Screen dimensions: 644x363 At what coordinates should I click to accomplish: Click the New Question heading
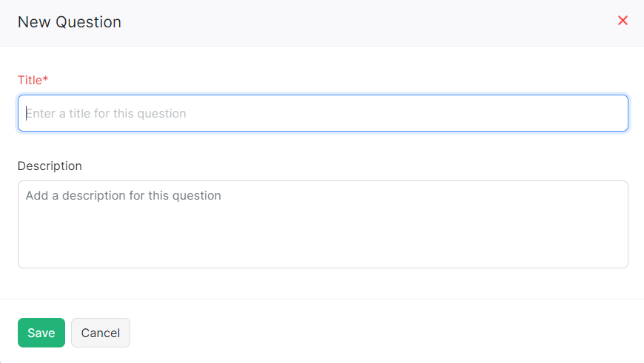click(70, 22)
